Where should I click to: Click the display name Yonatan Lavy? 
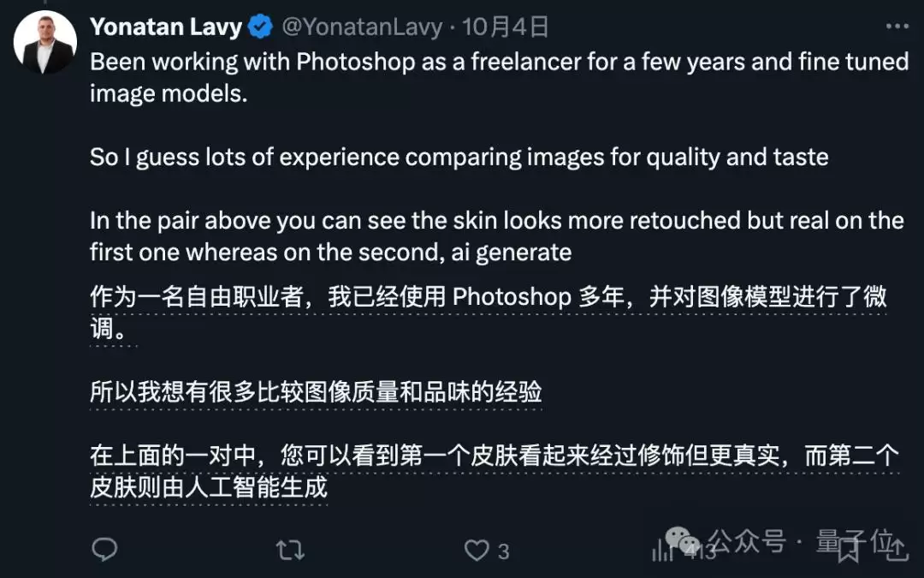tap(166, 27)
